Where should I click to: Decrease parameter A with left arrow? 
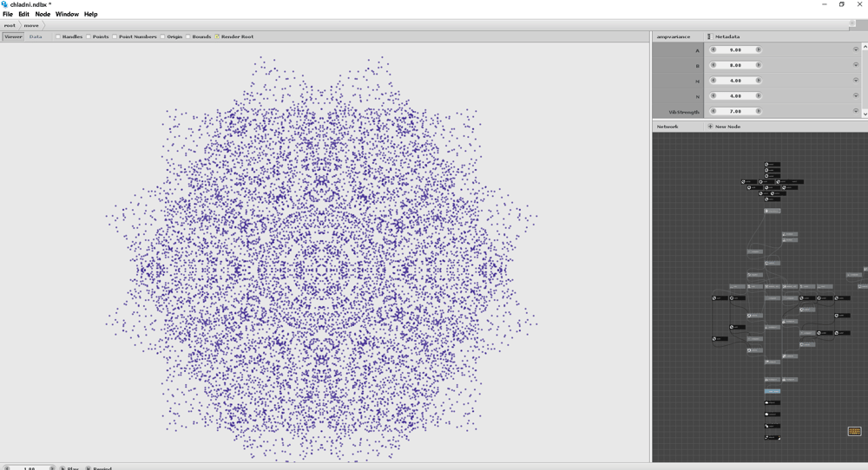(713, 49)
